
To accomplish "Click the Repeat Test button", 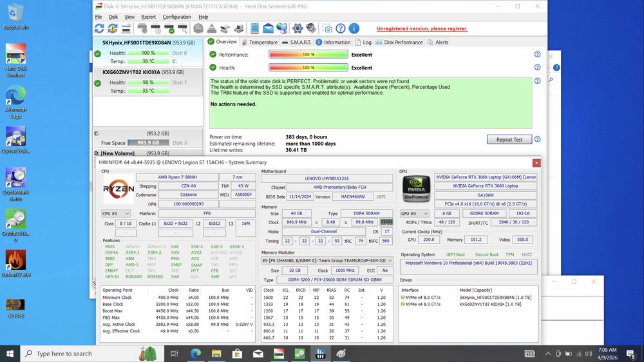I will pyautogui.click(x=509, y=139).
